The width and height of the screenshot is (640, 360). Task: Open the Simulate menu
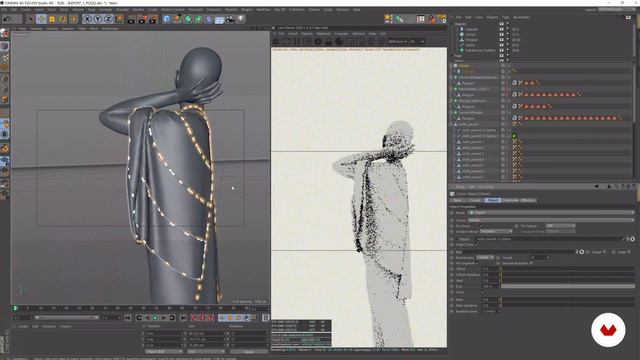pos(122,9)
